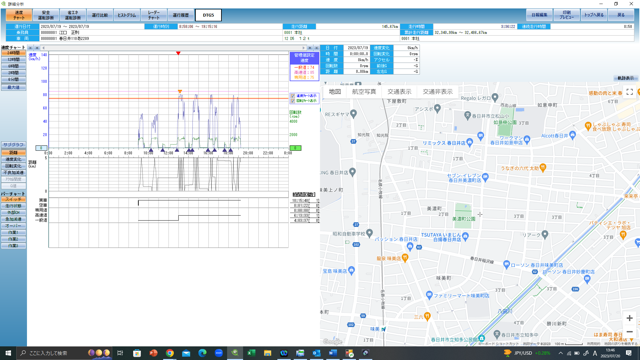Jump chart to start with double-left arrow
Screen dimensions: 640x360
30,48
